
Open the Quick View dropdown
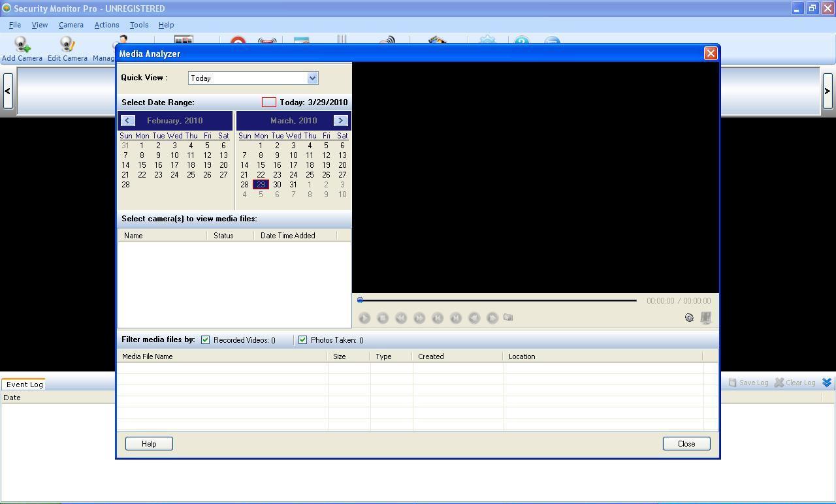(312, 78)
